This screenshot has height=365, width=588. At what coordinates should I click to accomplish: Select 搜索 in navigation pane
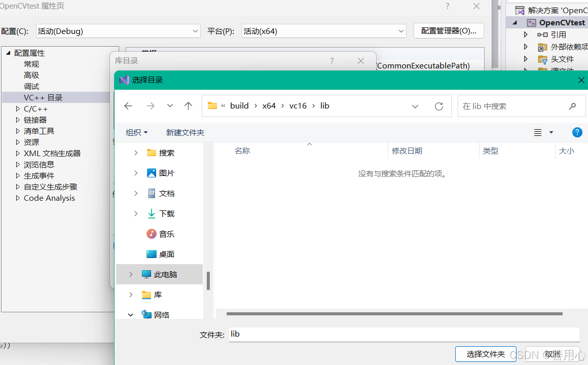tap(161, 153)
